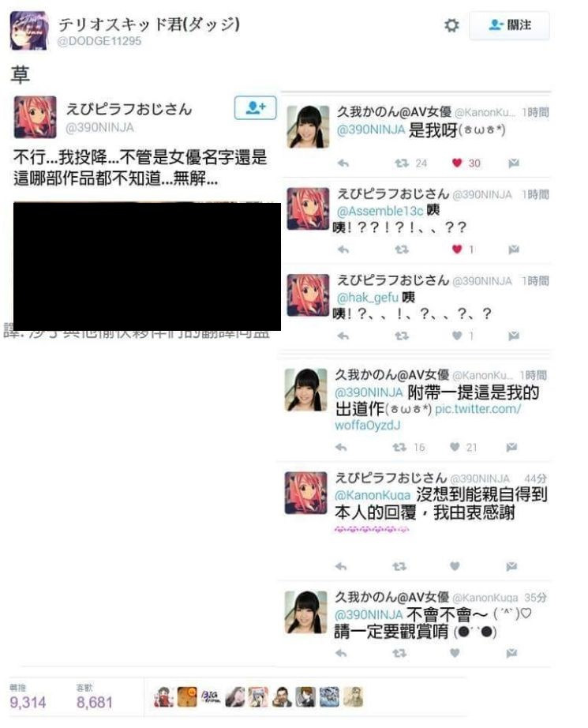This screenshot has width=588, height=728.
Task: Like the @Assemble13c reply tweet
Action: (x=457, y=250)
